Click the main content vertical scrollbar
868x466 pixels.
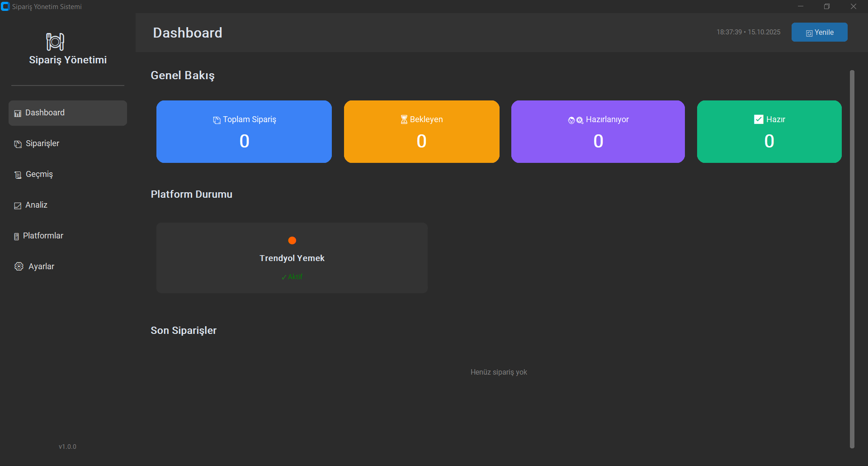(852, 259)
